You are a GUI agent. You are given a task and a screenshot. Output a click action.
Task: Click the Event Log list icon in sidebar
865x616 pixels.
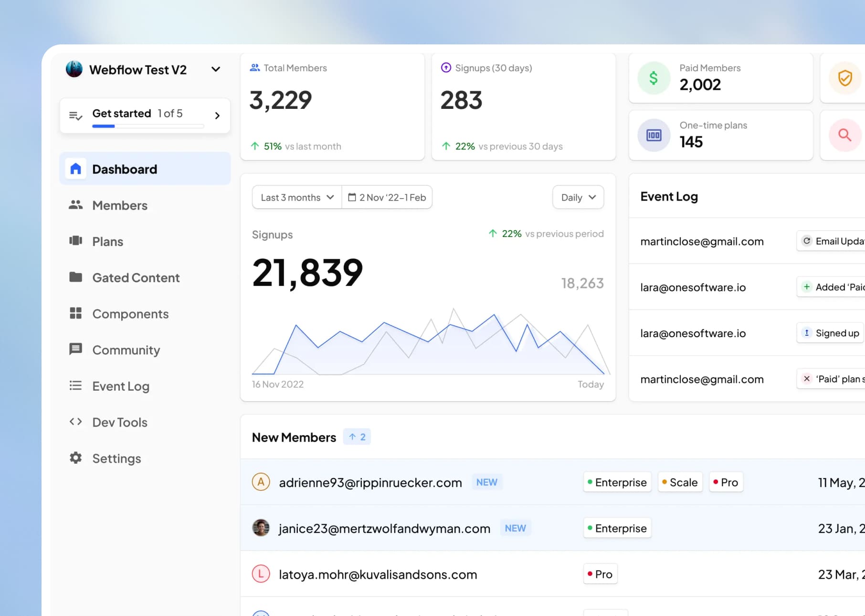pyautogui.click(x=76, y=385)
